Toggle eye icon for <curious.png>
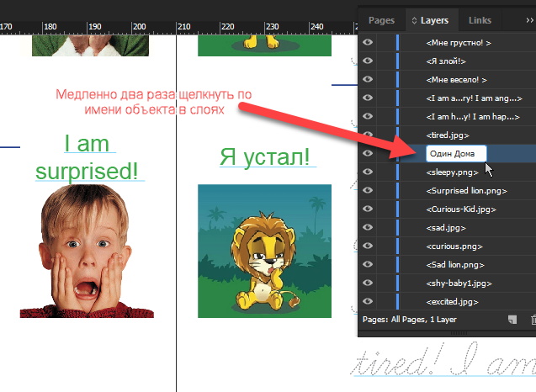The width and height of the screenshot is (536, 392). pyautogui.click(x=368, y=246)
